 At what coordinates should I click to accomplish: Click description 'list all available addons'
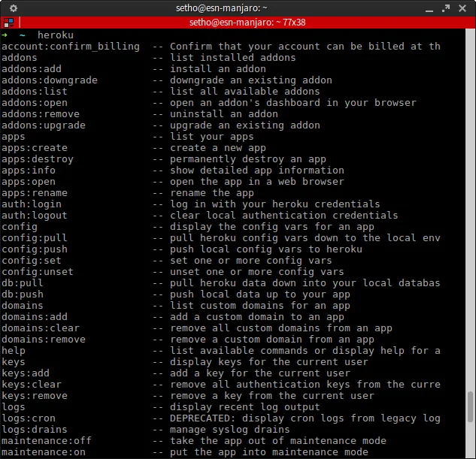(245, 91)
